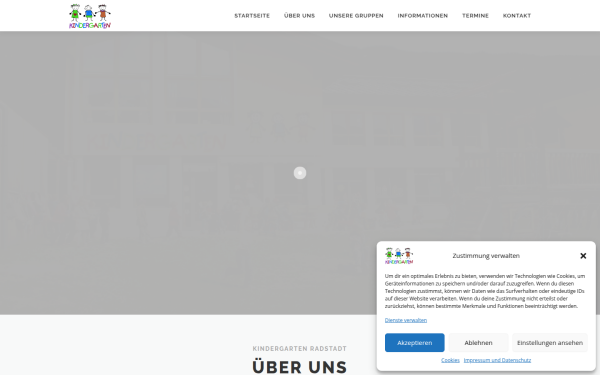600x375 pixels.
Task: Open the Cookies policy link
Action: 450,360
